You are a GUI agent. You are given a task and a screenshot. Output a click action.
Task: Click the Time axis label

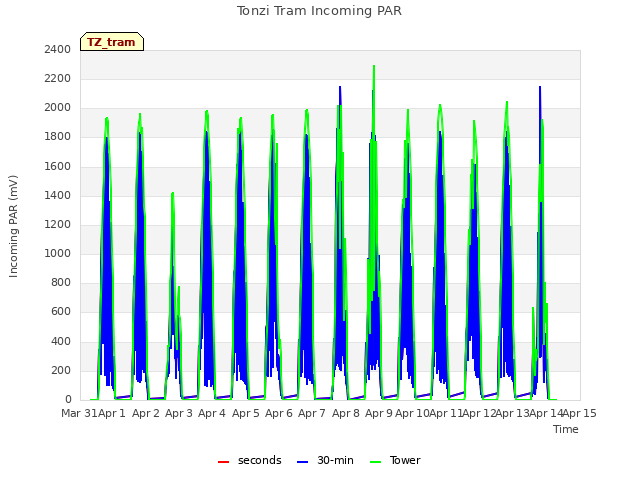(566, 429)
